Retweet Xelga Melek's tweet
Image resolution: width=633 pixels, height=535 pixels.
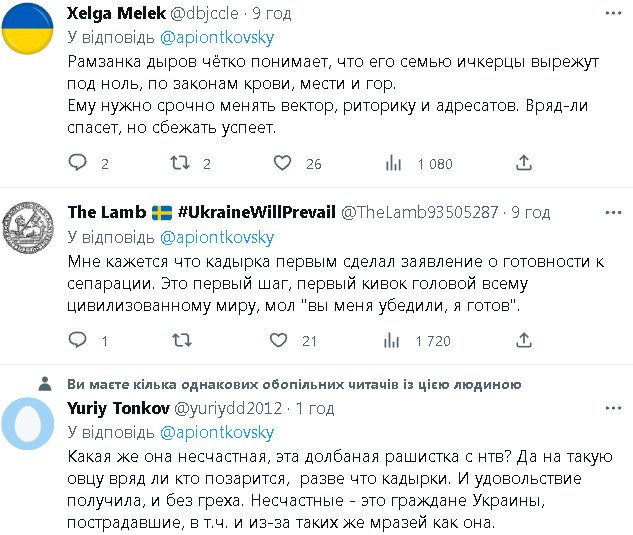(x=181, y=163)
